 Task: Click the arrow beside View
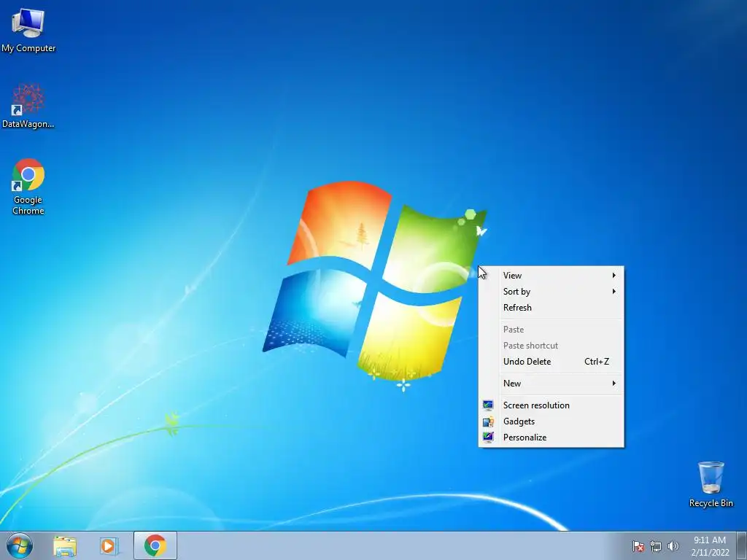coord(614,275)
